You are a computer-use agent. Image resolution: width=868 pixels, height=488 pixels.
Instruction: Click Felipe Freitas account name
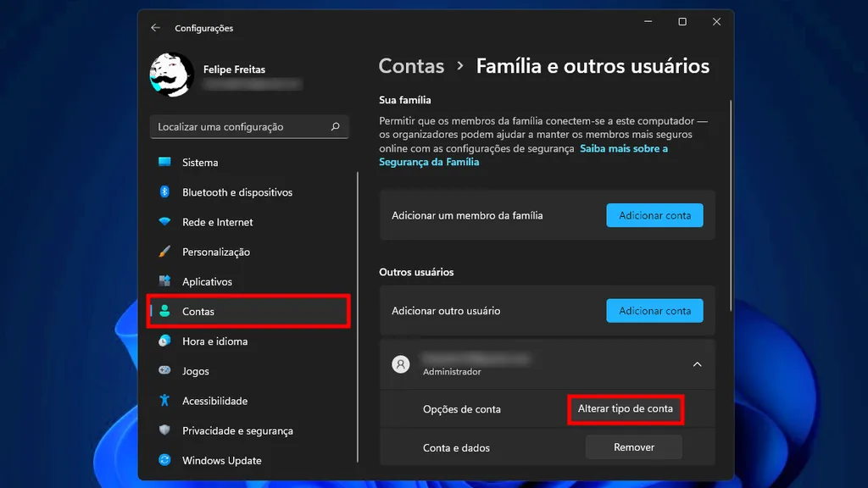[234, 69]
